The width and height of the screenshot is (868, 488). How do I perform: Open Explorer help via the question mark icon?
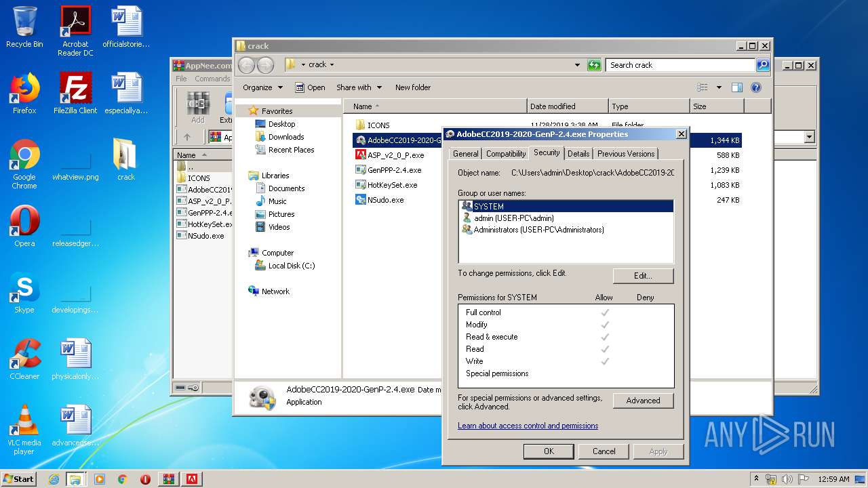756,87
